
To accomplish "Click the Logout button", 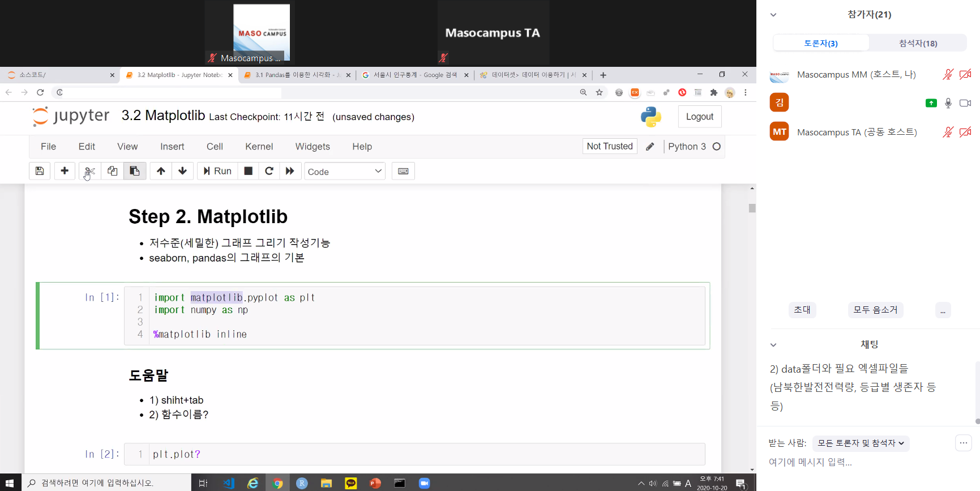I will 699,117.
